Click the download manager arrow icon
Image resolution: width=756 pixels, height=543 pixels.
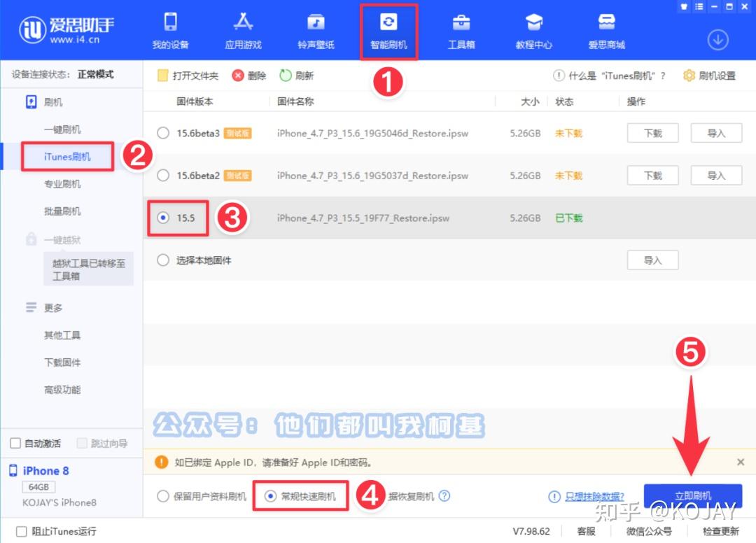(x=717, y=40)
